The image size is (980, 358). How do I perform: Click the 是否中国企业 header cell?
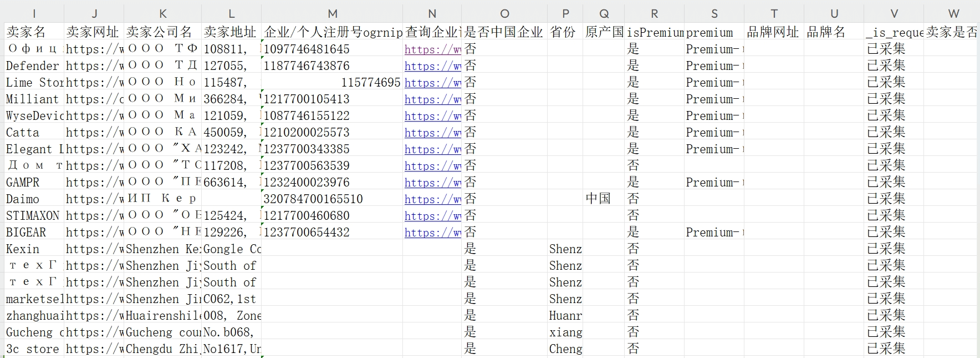[x=504, y=32]
